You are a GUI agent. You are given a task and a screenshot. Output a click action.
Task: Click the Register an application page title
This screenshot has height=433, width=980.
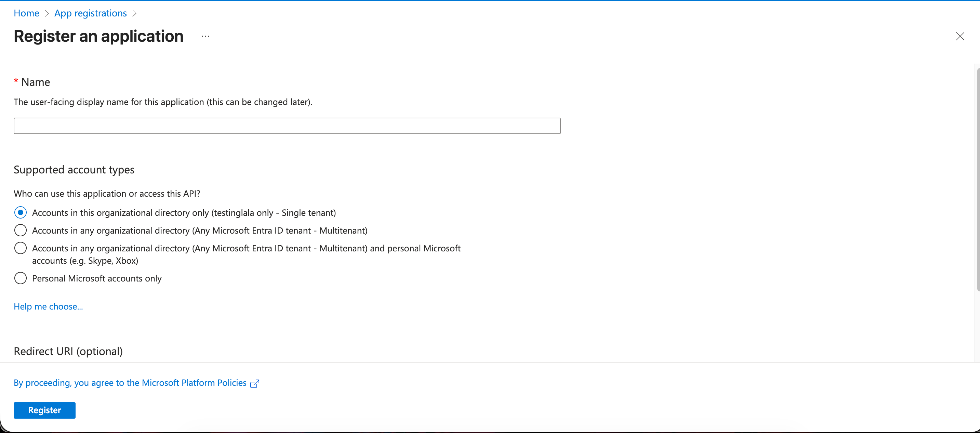[98, 37]
